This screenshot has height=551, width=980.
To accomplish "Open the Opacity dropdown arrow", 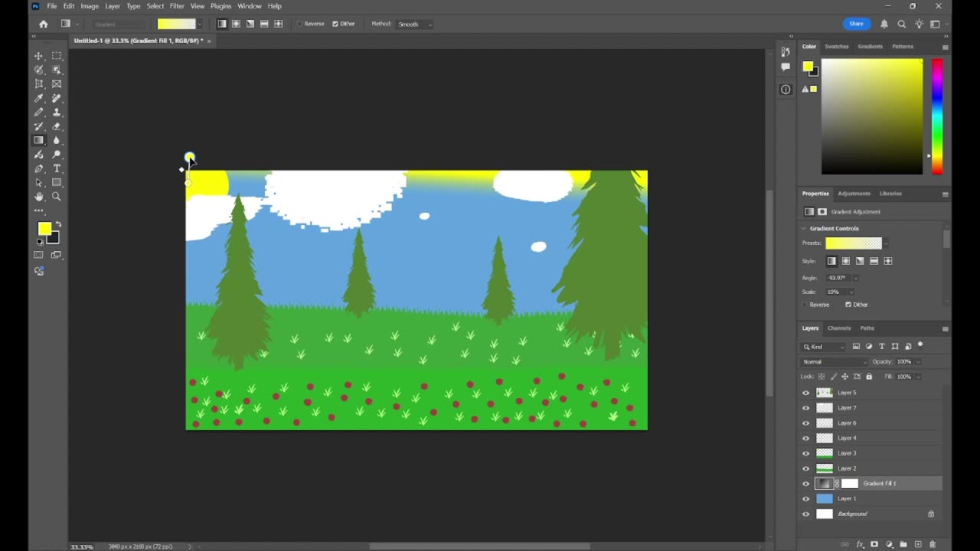I will click(x=918, y=362).
